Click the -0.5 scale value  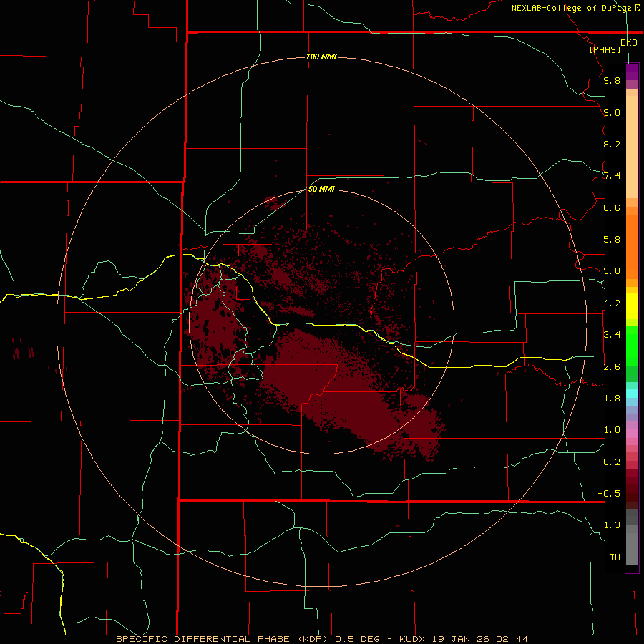[x=609, y=494]
